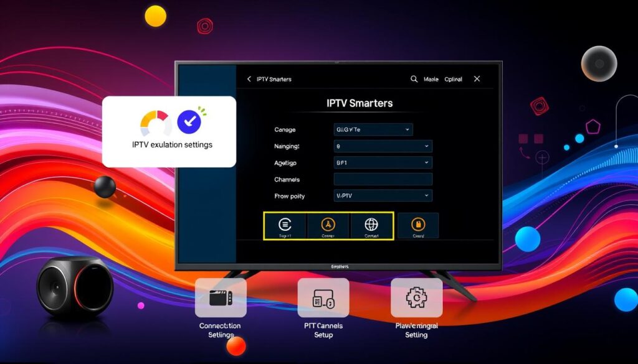Close the IPTV Smarters settings screen
The height and width of the screenshot is (364, 638).
tap(477, 79)
